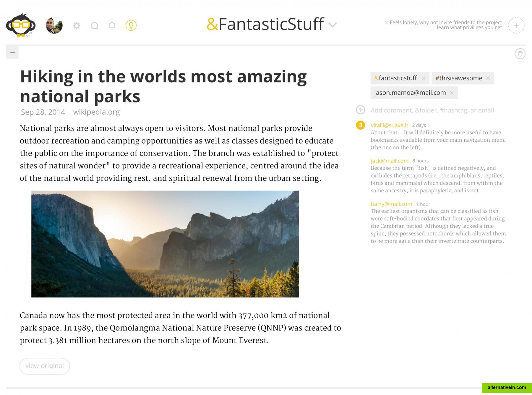Dismiss the feels lonely invite message
Screen dimensions: 532x395
[x=386, y=22]
